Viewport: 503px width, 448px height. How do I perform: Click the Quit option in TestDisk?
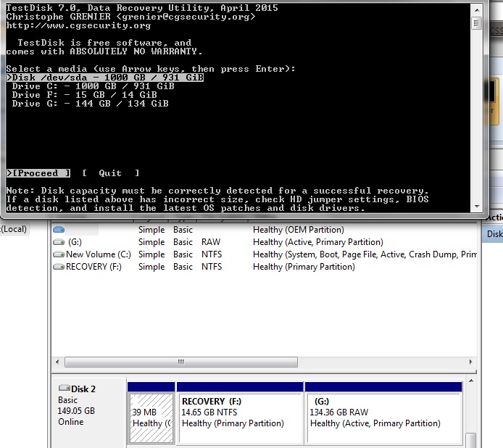click(x=110, y=173)
